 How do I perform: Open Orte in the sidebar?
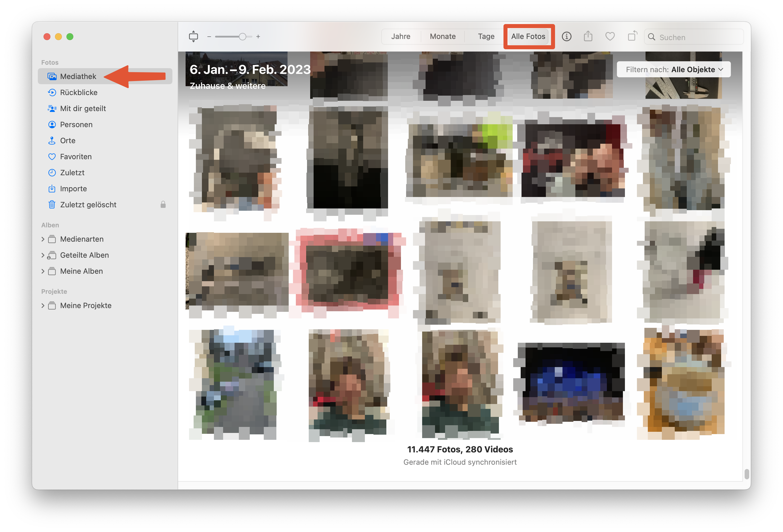tap(68, 141)
